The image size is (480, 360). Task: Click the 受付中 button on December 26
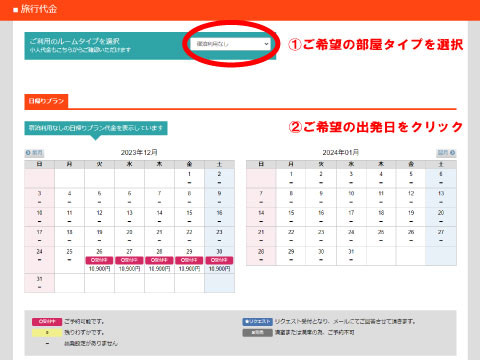(x=99, y=260)
